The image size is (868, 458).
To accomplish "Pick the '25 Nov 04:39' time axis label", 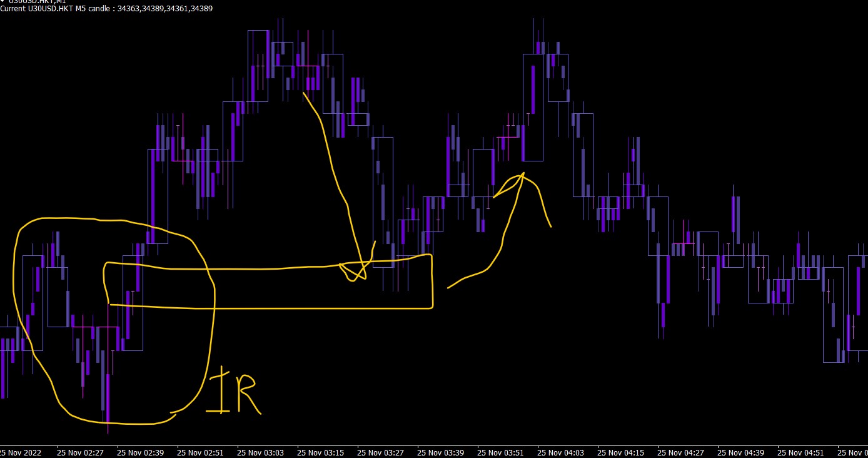I will tap(742, 452).
